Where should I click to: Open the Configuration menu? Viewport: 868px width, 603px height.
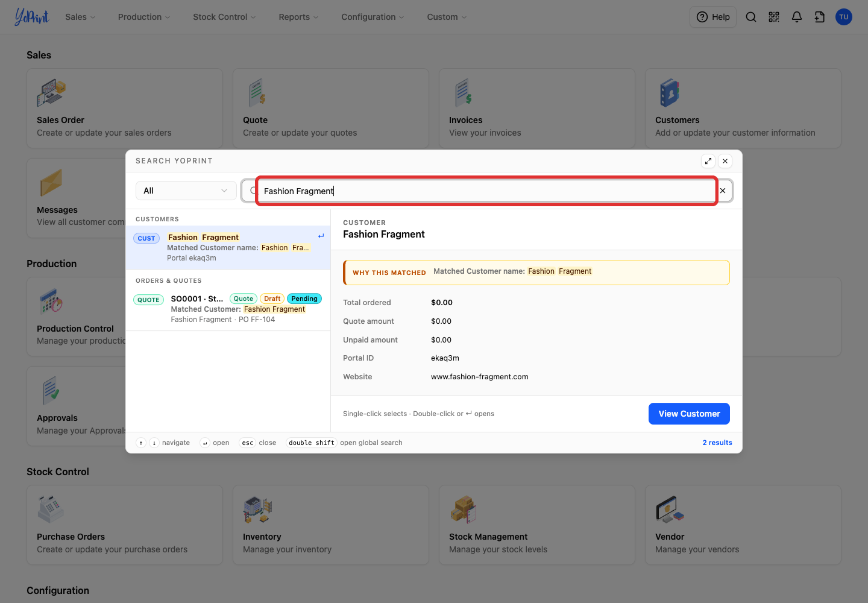pos(373,17)
